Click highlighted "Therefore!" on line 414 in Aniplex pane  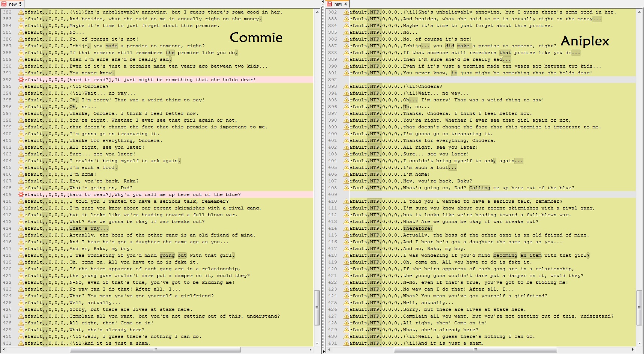pyautogui.click(x=418, y=228)
